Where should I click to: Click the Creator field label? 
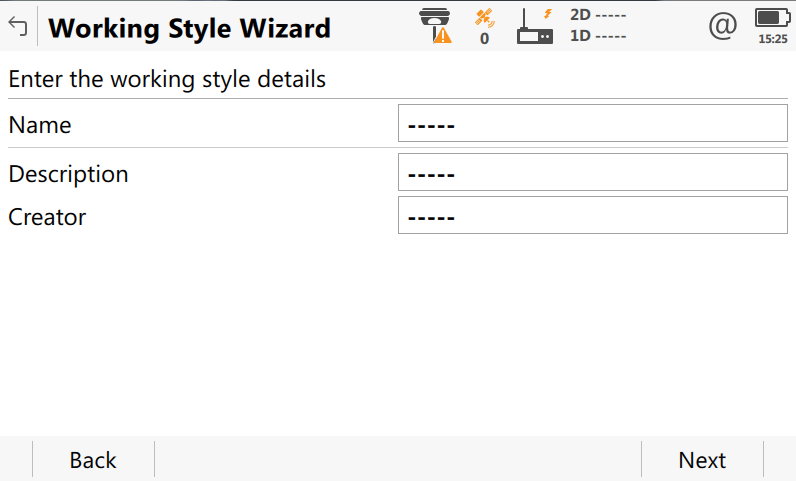(x=47, y=217)
